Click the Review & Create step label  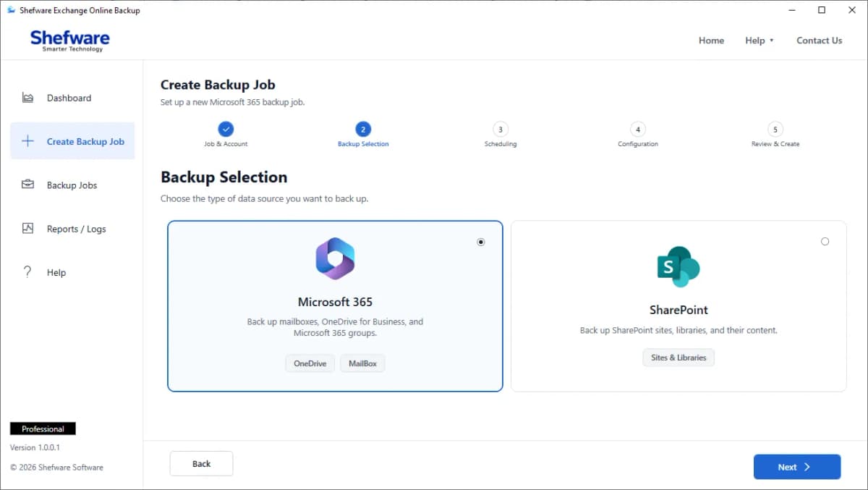[775, 144]
